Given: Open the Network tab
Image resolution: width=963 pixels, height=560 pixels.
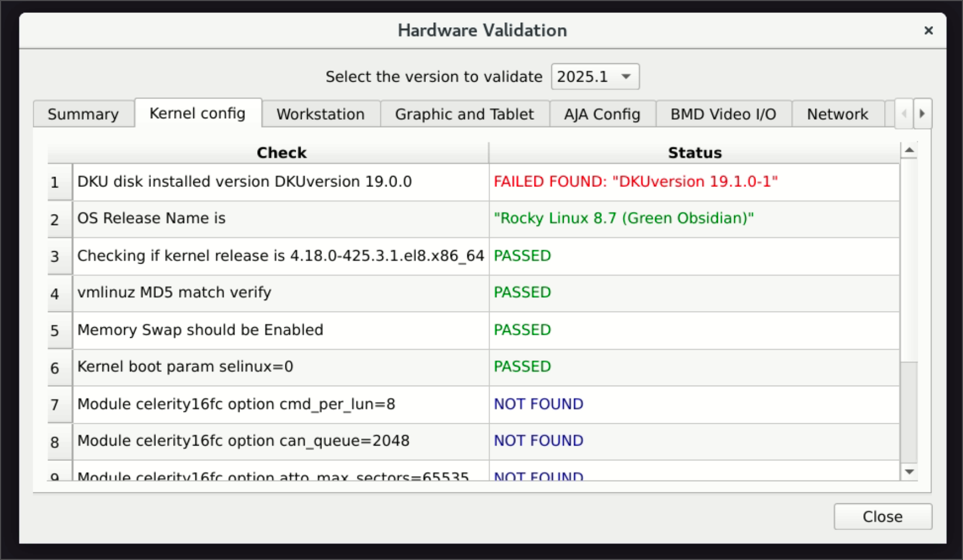Looking at the screenshot, I should (x=838, y=114).
